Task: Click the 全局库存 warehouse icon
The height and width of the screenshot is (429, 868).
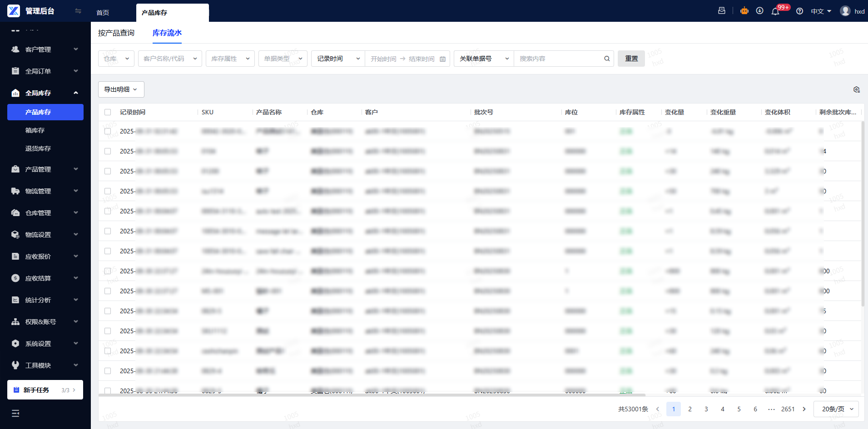Action: pyautogui.click(x=15, y=93)
